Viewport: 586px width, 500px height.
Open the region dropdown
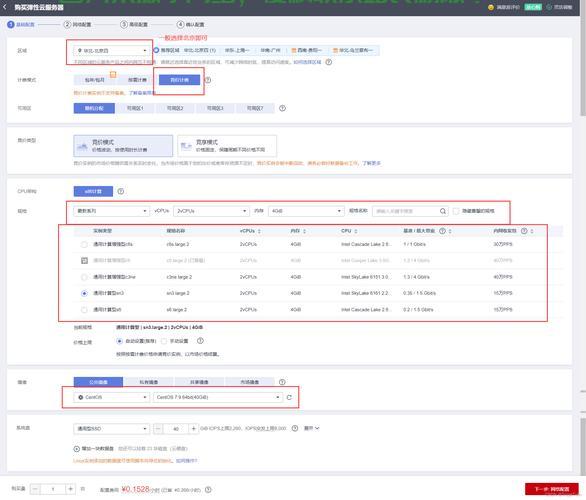tap(111, 50)
